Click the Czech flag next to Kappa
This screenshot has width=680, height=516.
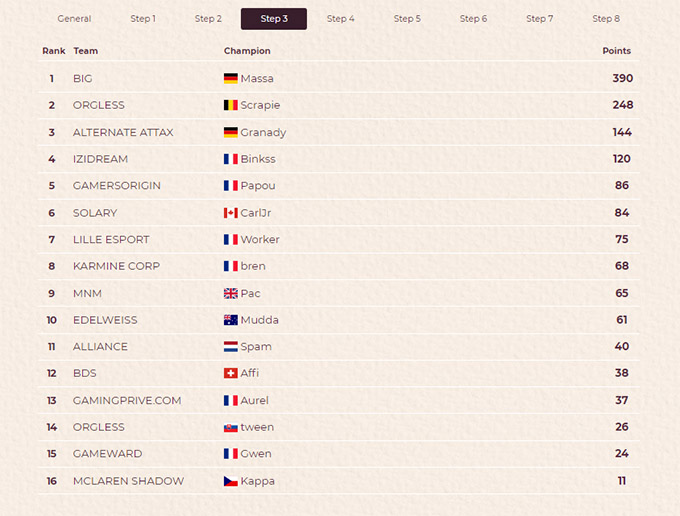[x=231, y=481]
